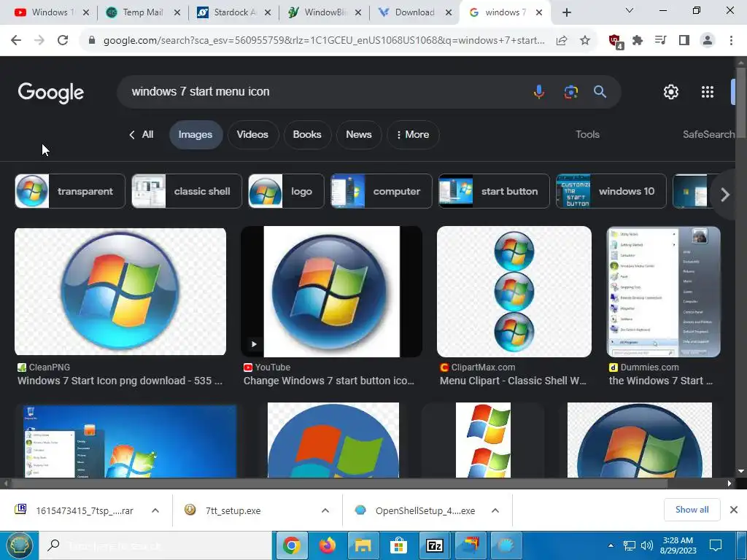The image size is (747, 560).
Task: Open Microsoft Store from the taskbar
Action: coord(398,545)
